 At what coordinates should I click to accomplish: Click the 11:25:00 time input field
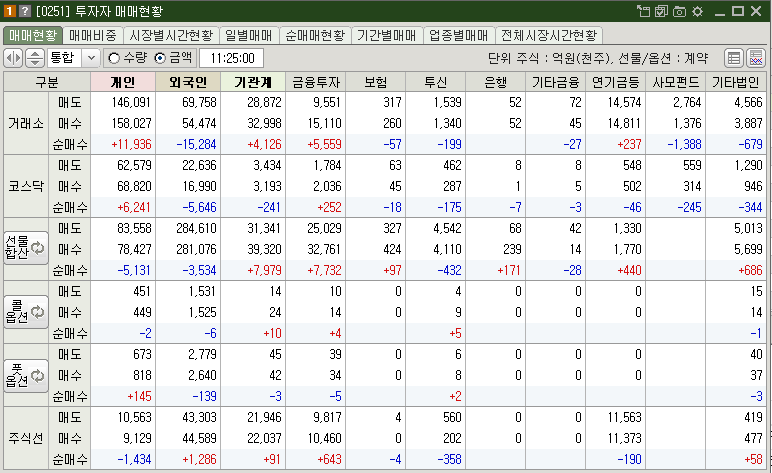click(231, 58)
